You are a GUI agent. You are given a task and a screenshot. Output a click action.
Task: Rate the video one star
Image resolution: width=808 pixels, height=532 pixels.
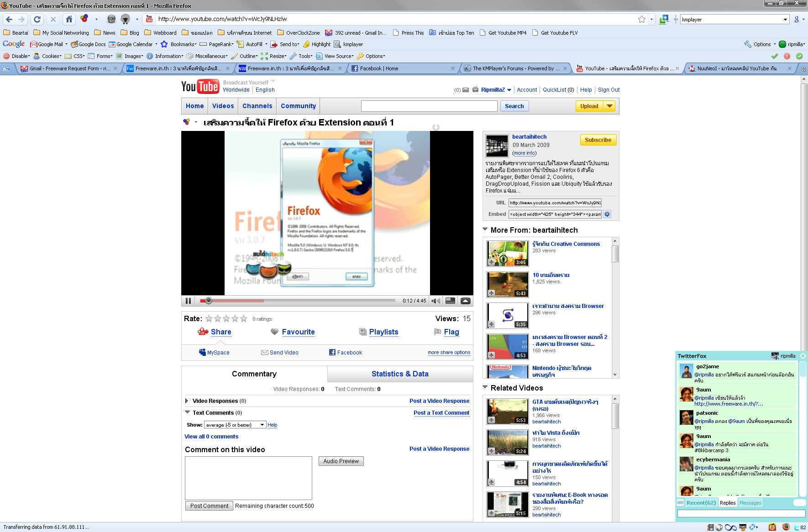click(209, 318)
